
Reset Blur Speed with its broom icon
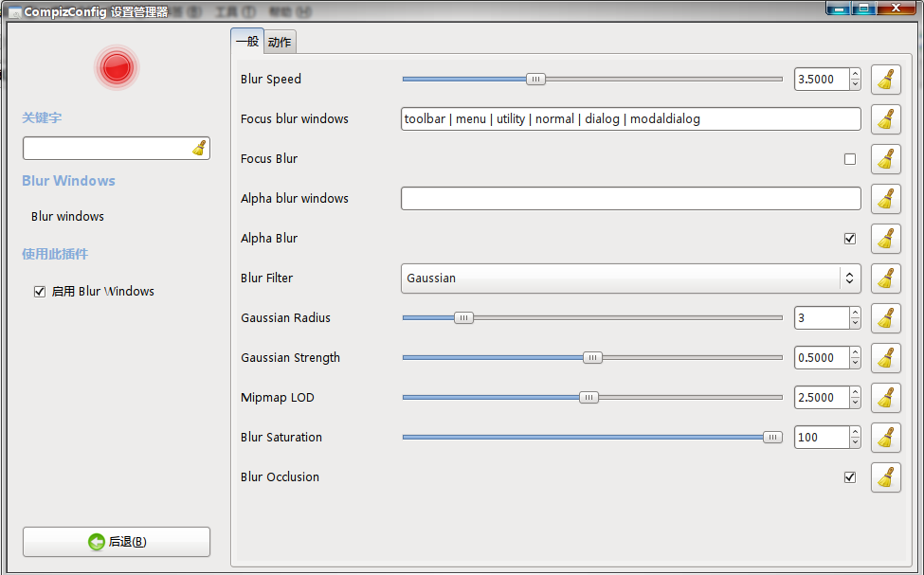[x=886, y=80]
